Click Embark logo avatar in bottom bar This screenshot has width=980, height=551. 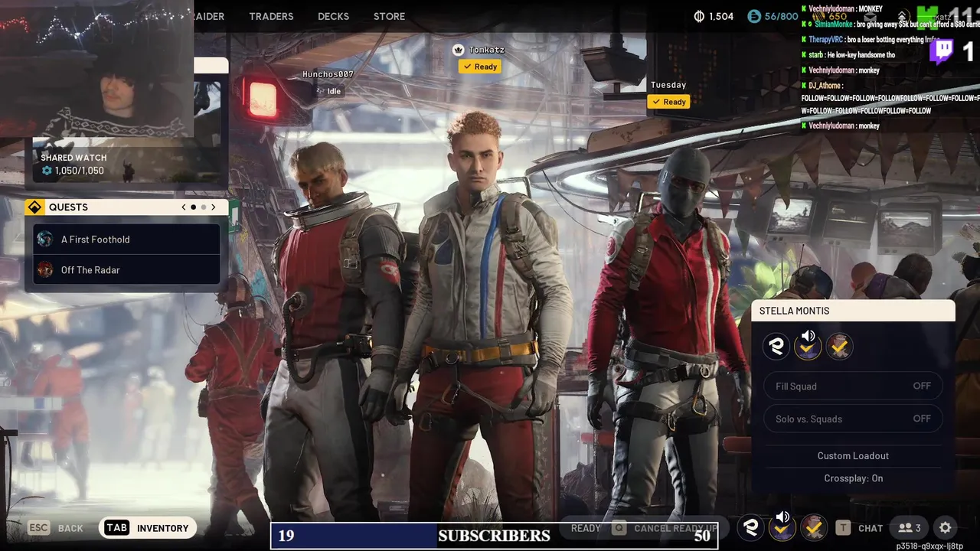click(751, 527)
